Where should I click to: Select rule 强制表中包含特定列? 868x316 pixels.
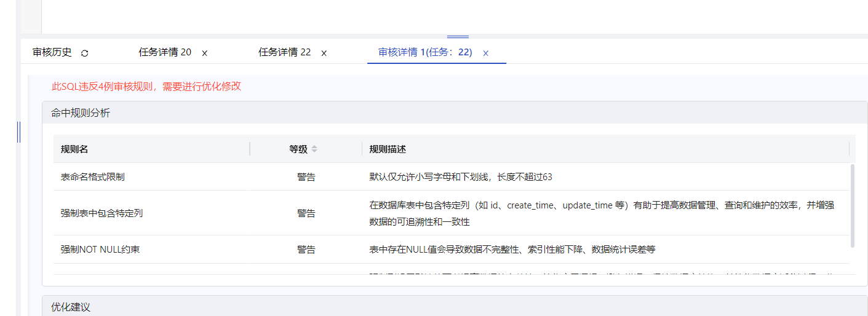[x=102, y=213]
